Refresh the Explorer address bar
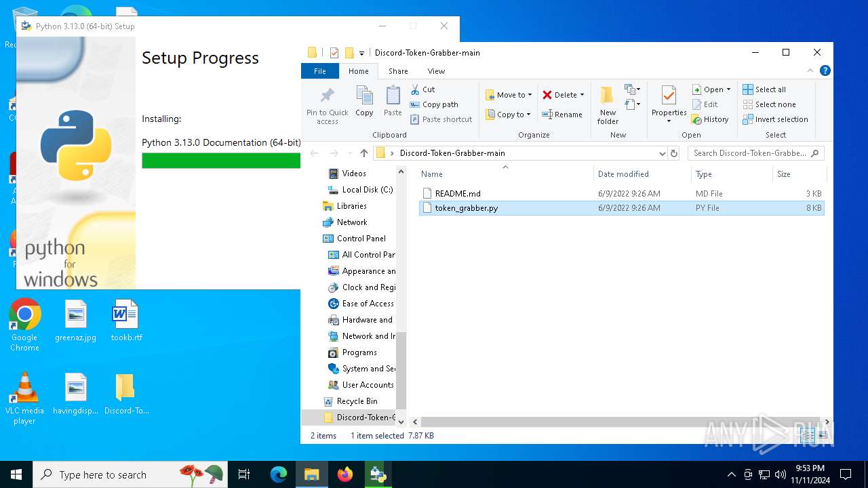 click(674, 153)
